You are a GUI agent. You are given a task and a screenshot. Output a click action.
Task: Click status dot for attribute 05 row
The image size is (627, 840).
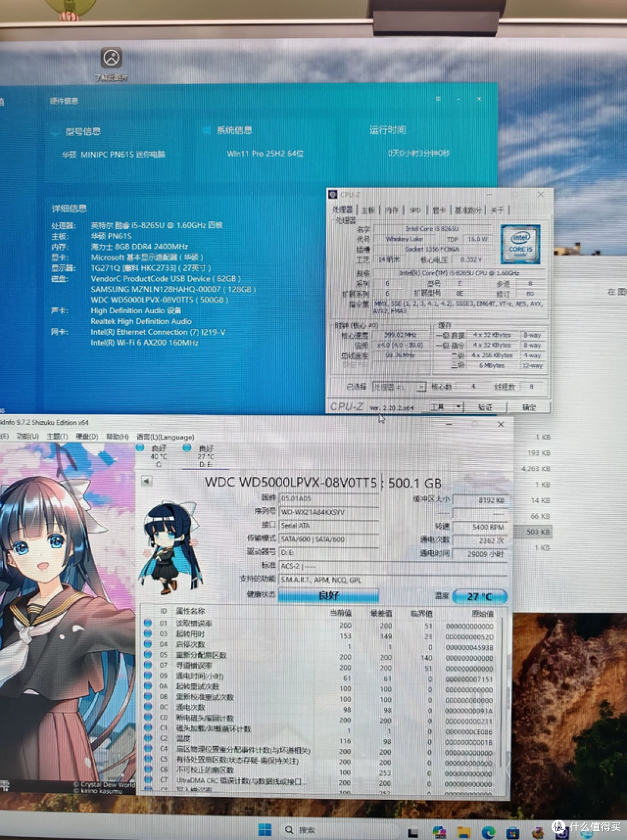click(x=148, y=655)
